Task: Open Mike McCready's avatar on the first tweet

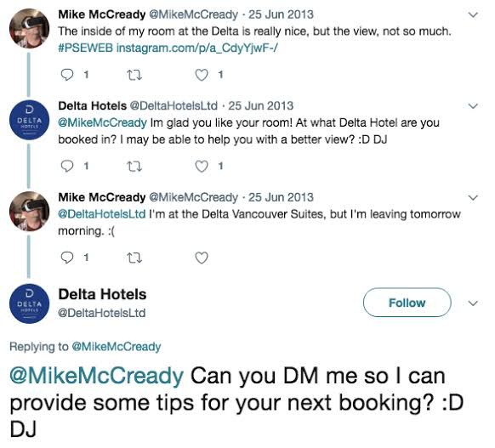Action: tap(29, 28)
